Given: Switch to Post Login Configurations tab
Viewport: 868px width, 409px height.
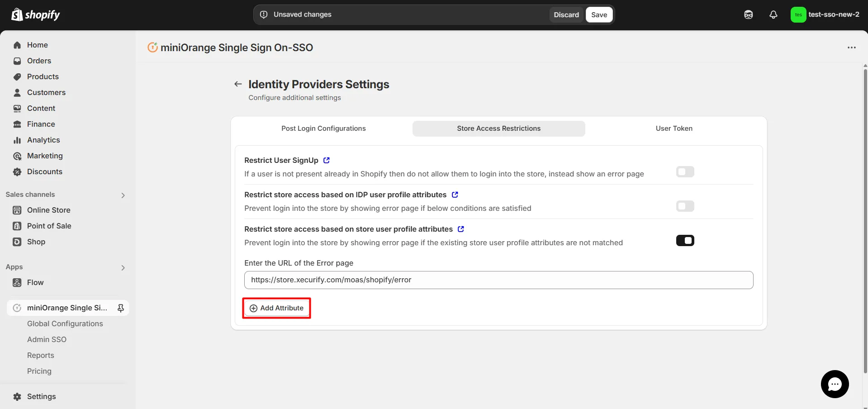Looking at the screenshot, I should [x=323, y=128].
